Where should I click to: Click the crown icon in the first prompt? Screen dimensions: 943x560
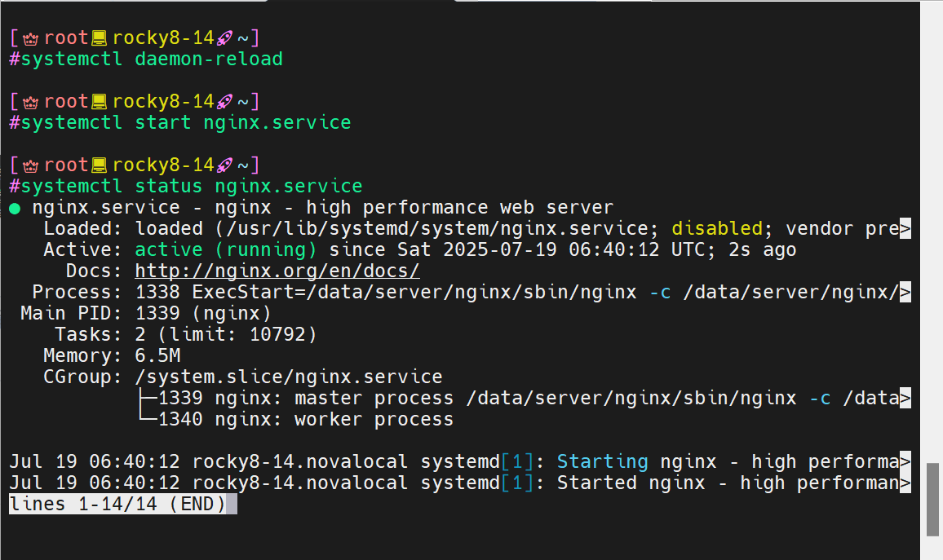[31, 38]
